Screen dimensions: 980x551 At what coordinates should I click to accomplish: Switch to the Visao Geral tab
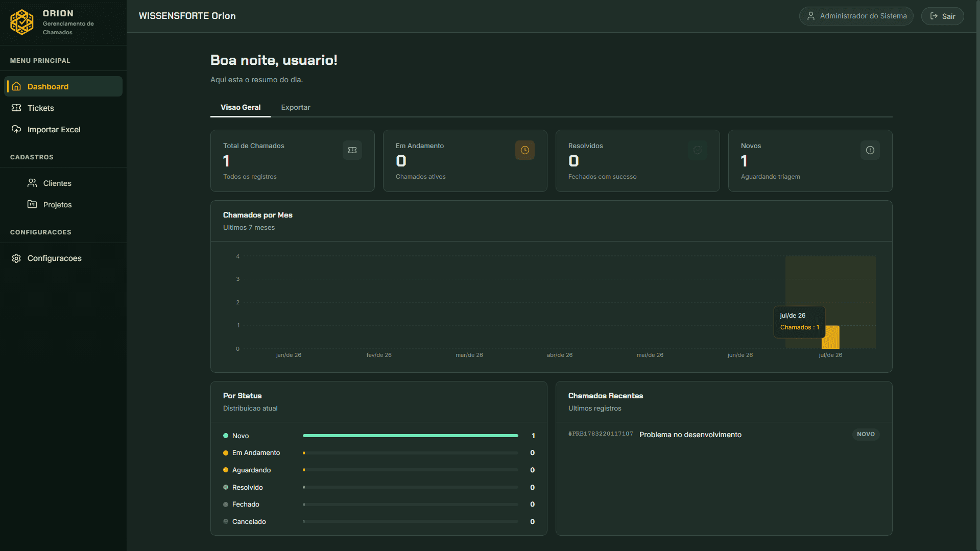click(x=241, y=107)
